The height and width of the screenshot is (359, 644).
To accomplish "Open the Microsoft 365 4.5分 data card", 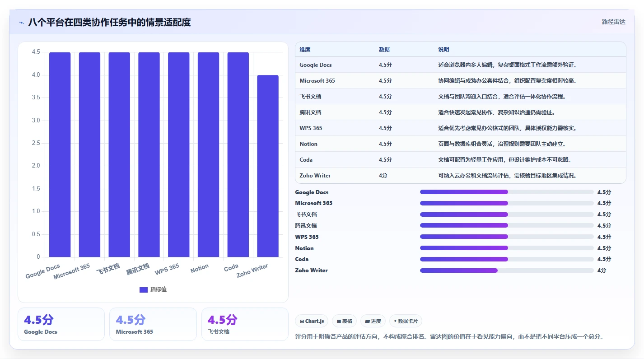I will pos(153,324).
